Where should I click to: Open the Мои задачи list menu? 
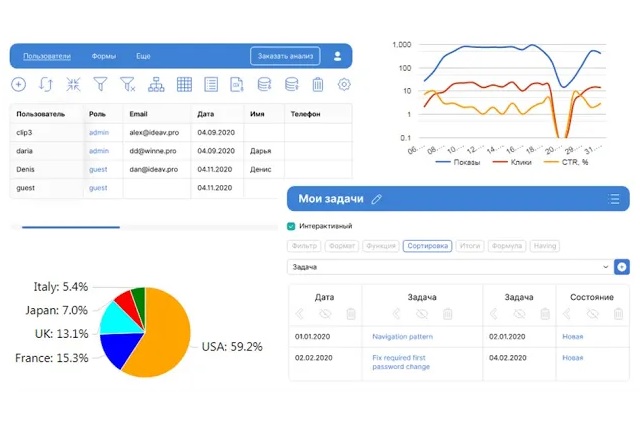coord(613,199)
